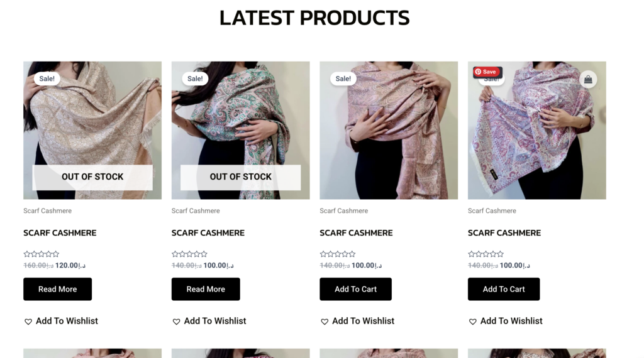The image size is (644, 358).
Task: Select the star rating under the third scarf
Action: [x=338, y=254]
